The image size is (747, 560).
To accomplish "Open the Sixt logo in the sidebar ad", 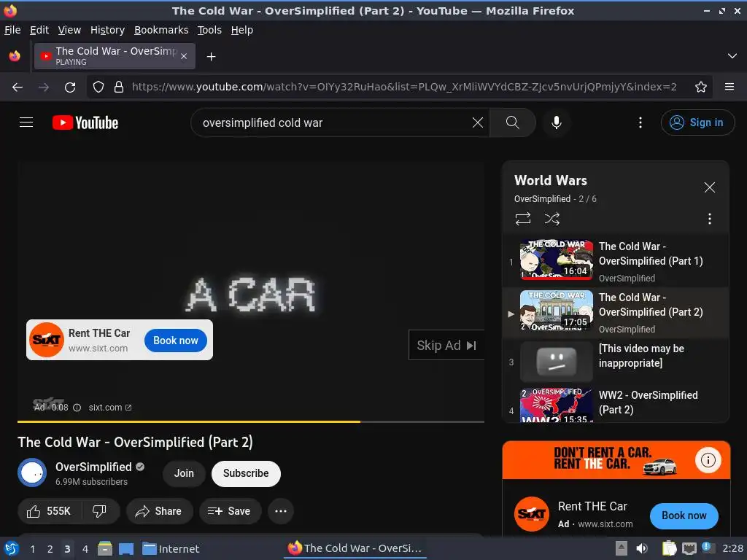I will click(x=531, y=514).
